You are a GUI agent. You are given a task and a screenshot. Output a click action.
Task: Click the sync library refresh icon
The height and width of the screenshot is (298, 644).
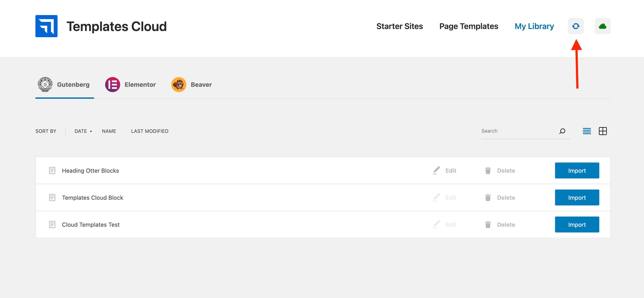click(x=575, y=26)
